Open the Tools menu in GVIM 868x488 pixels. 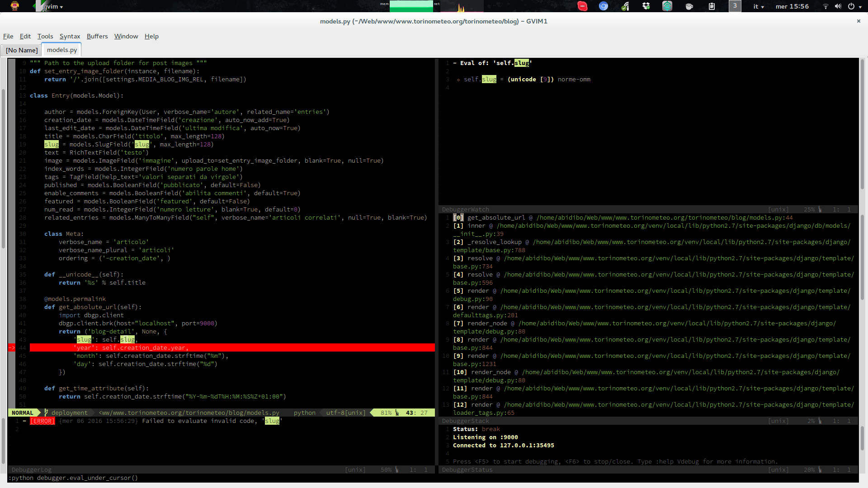45,36
